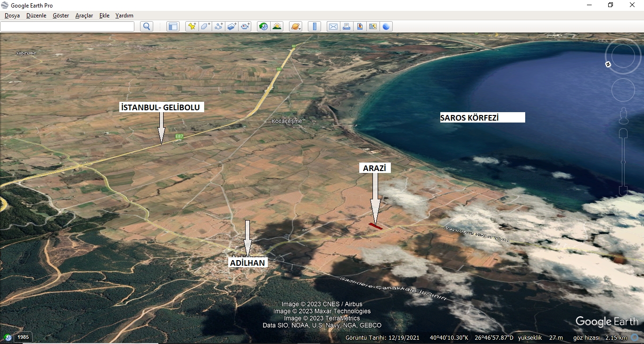
Task: Open the planet switcher dropdown
Action: (296, 26)
